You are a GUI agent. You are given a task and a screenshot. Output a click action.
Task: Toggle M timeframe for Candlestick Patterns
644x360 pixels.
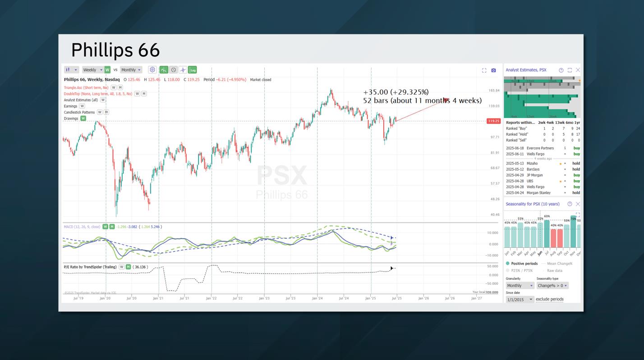tap(106, 112)
